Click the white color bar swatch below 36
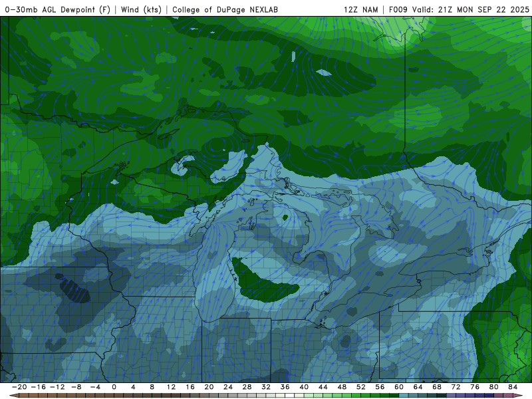The image size is (532, 399). pos(290,396)
